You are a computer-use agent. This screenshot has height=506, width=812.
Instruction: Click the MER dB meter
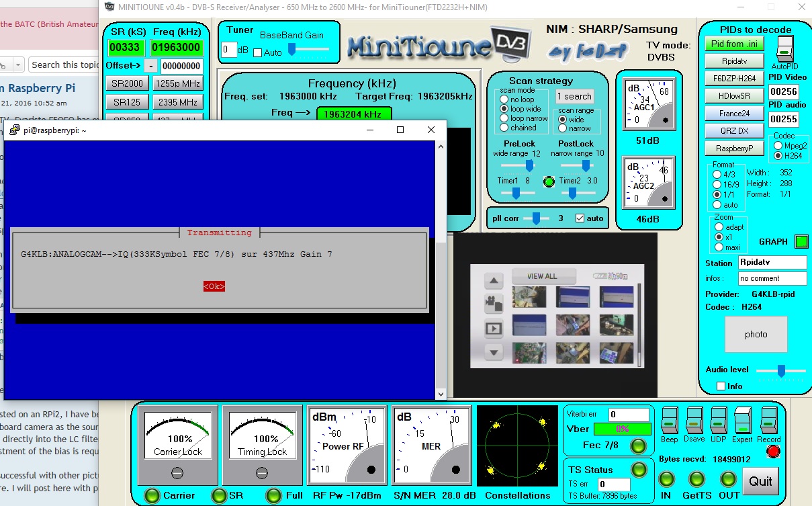pyautogui.click(x=431, y=446)
